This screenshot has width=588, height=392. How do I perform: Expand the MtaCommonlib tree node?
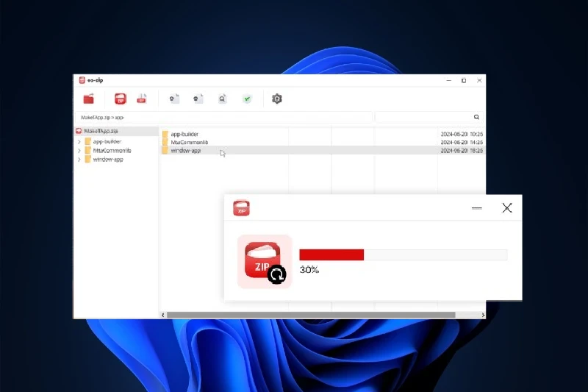point(79,150)
